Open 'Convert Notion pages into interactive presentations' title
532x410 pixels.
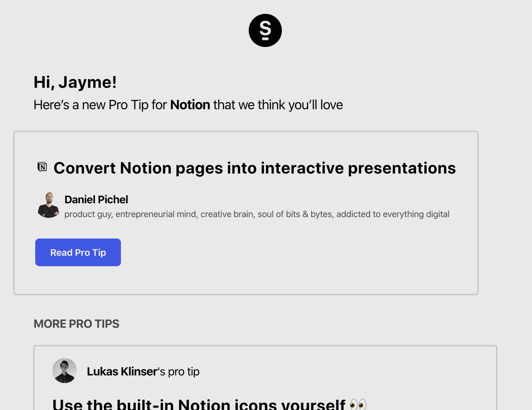click(x=255, y=168)
